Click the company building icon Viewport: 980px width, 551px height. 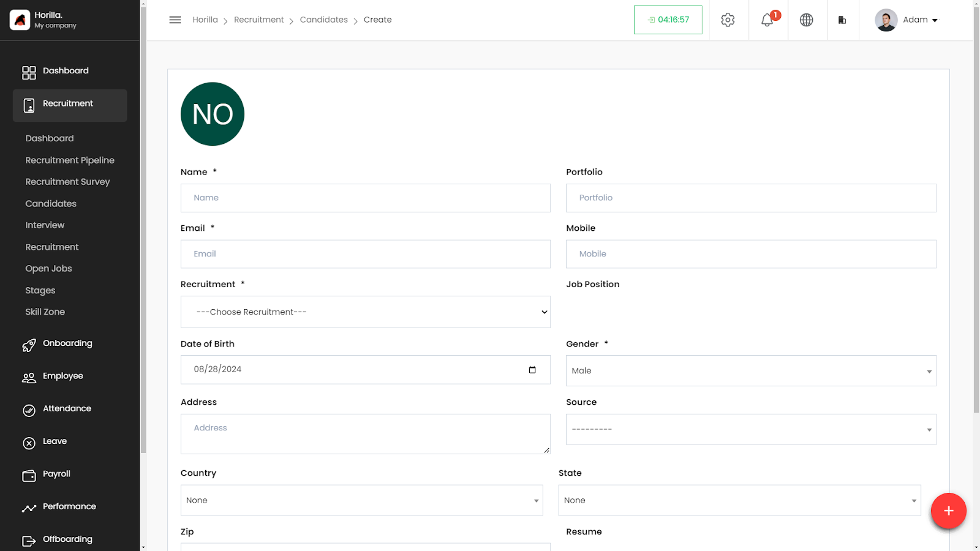tap(842, 20)
